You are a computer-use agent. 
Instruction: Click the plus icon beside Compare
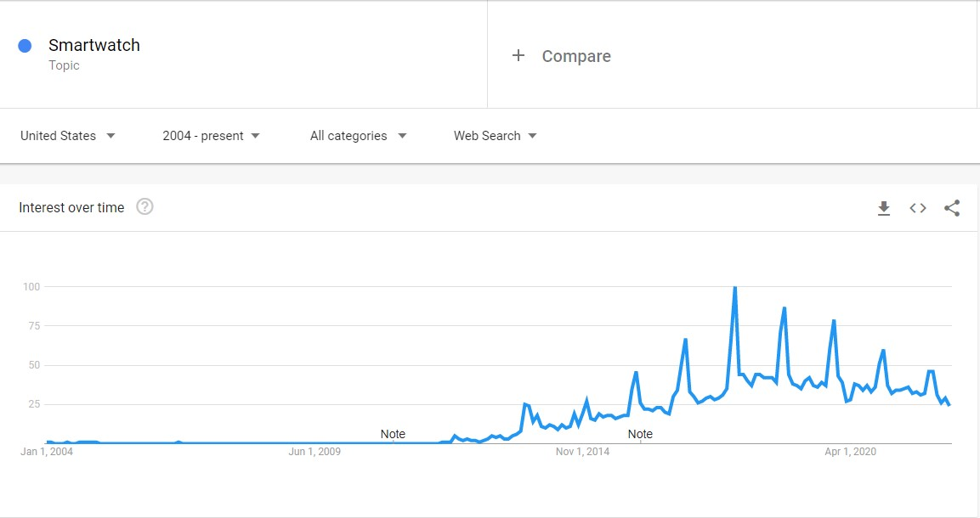[x=518, y=55]
